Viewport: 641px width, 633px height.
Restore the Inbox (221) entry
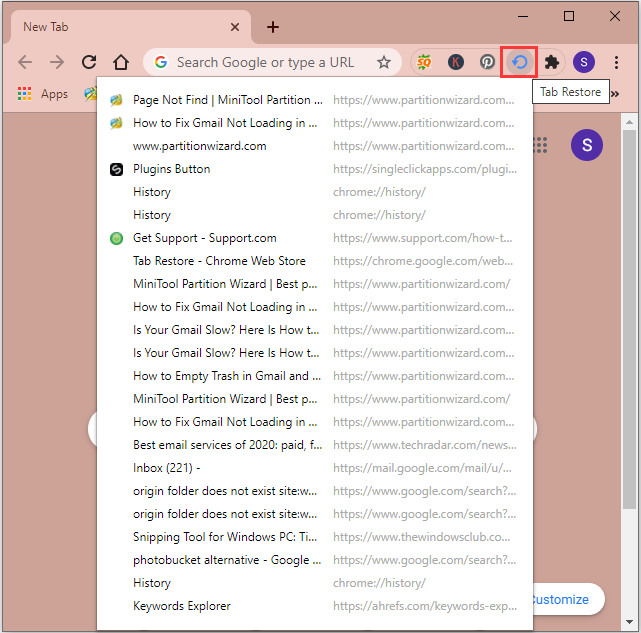click(x=314, y=468)
